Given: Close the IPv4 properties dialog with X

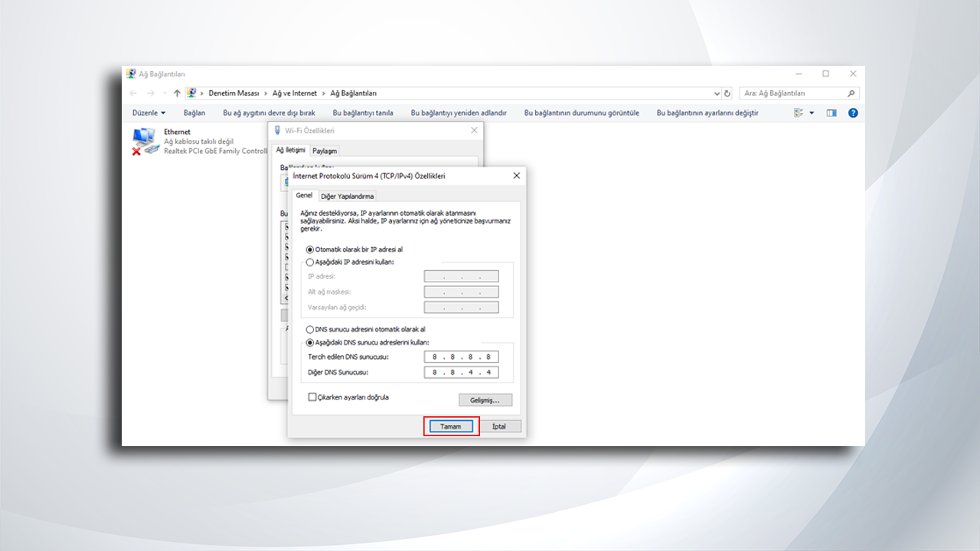Looking at the screenshot, I should pyautogui.click(x=517, y=175).
